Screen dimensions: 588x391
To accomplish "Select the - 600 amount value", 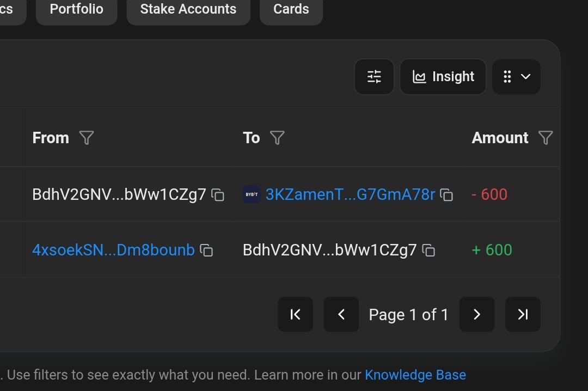I will (489, 194).
